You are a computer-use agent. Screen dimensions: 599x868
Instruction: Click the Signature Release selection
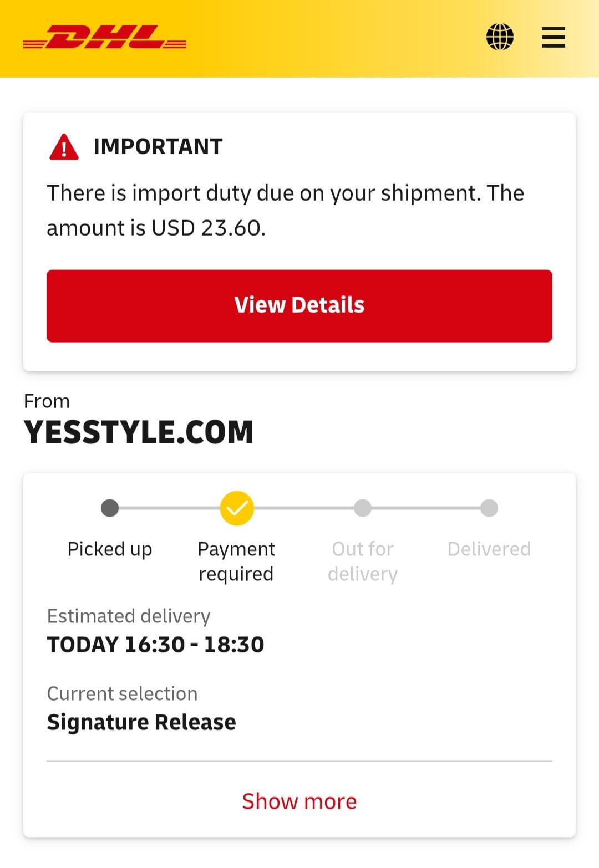pos(141,722)
